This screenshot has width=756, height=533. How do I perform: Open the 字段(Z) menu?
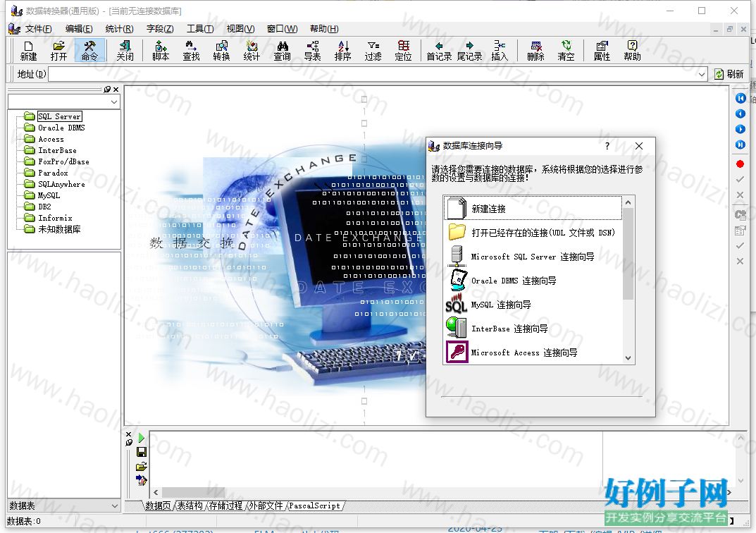(160, 29)
